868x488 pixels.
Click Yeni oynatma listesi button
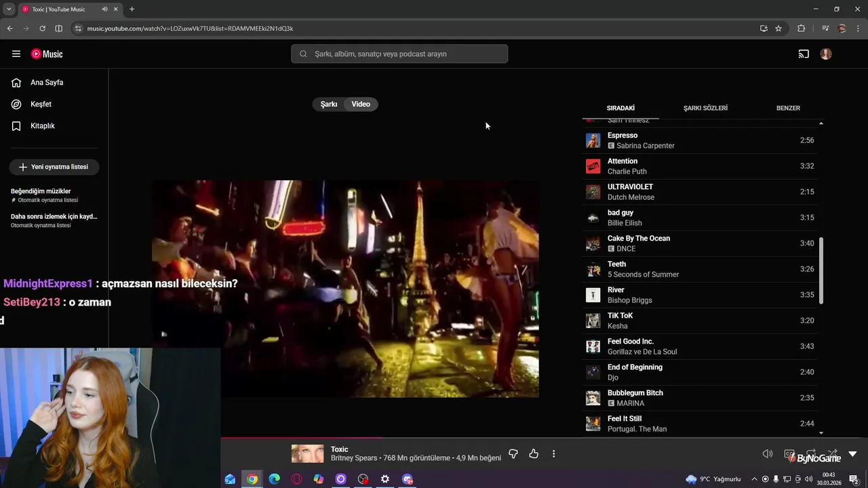pos(54,167)
